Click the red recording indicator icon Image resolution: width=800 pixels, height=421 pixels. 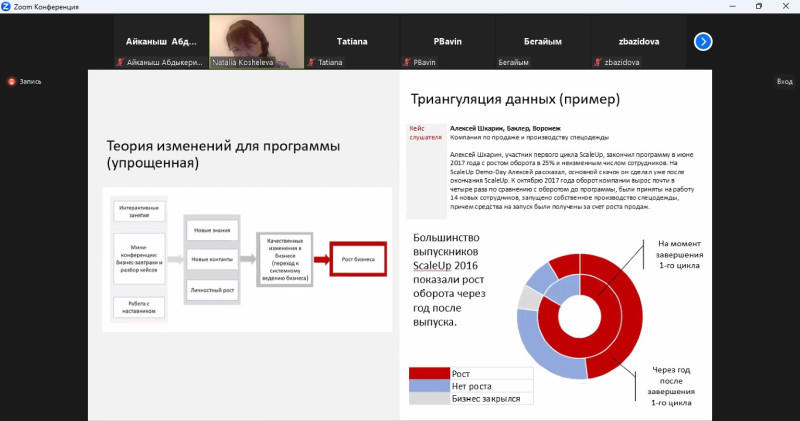(x=11, y=82)
